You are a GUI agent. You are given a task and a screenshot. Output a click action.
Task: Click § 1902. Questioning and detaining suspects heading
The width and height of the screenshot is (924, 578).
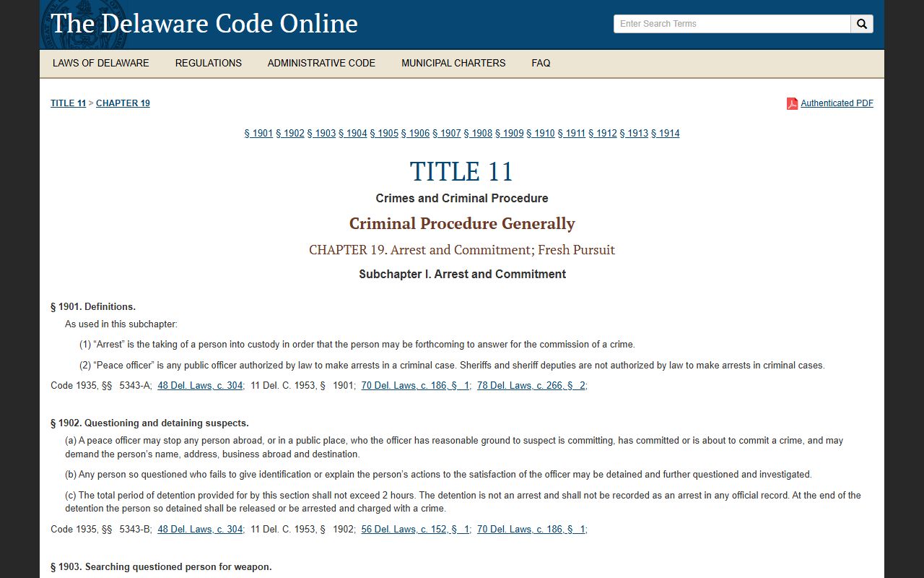tap(149, 423)
